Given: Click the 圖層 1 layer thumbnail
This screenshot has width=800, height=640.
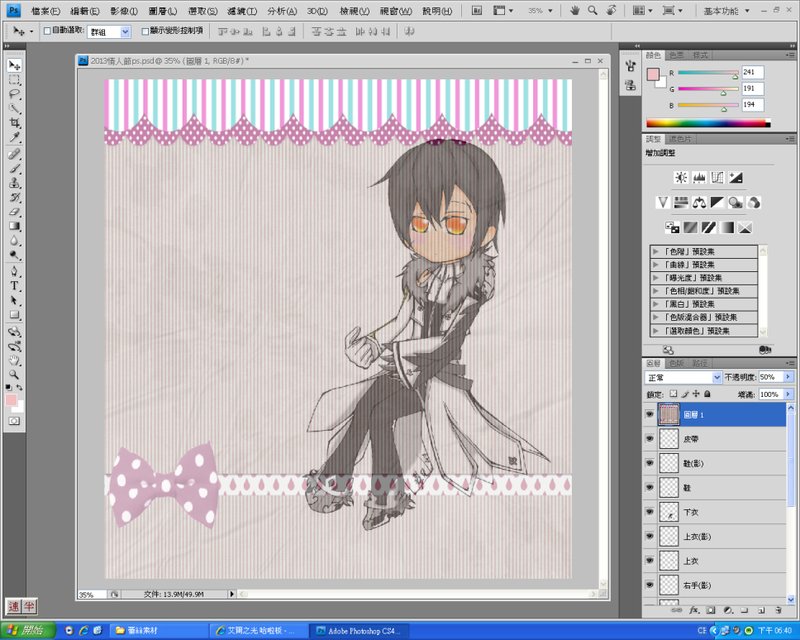Looking at the screenshot, I should [x=669, y=414].
